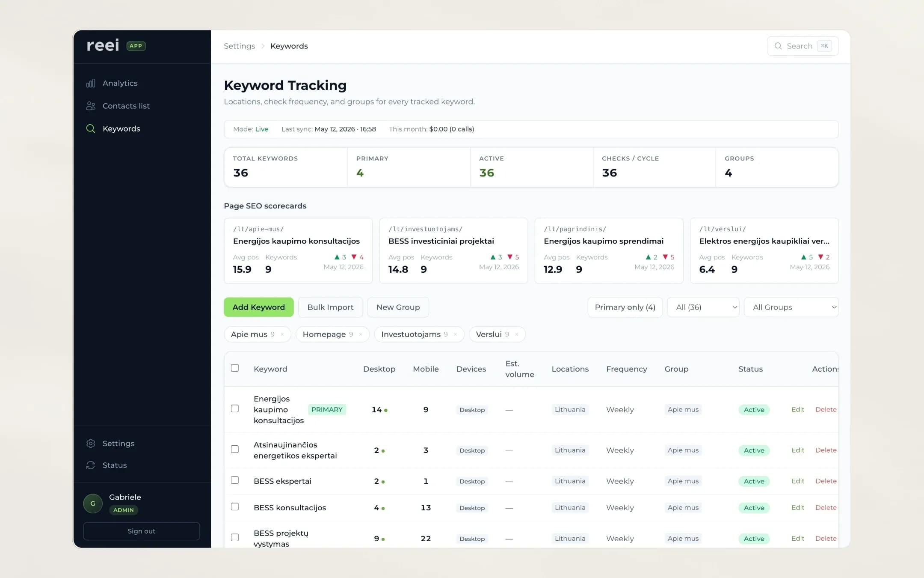Edit the BESS ekspertai keyword

798,481
